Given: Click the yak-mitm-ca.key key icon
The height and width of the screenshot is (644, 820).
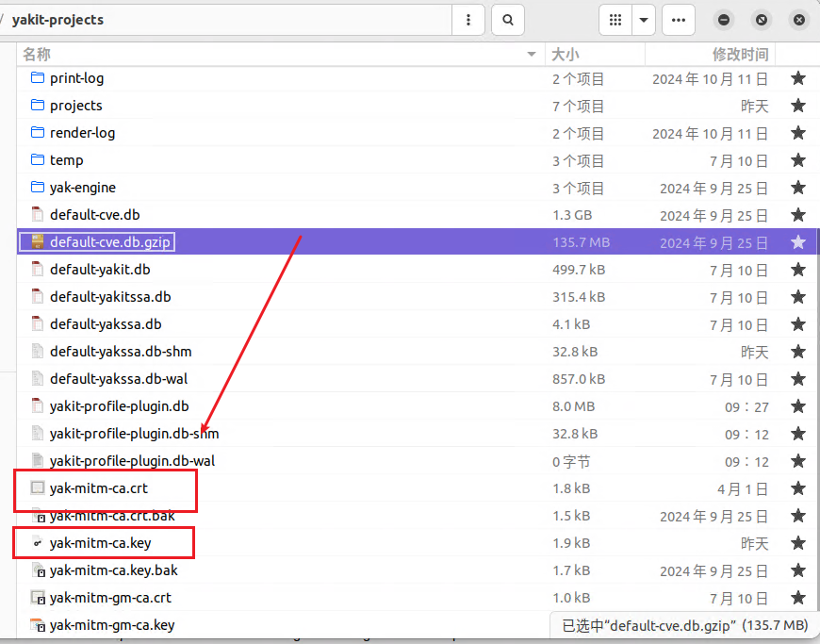Looking at the screenshot, I should click(x=38, y=543).
